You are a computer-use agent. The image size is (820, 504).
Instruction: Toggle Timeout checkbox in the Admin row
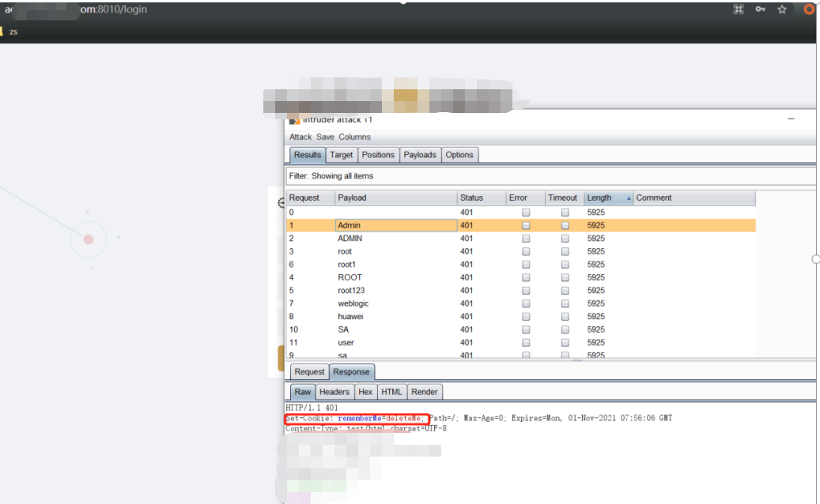click(565, 226)
